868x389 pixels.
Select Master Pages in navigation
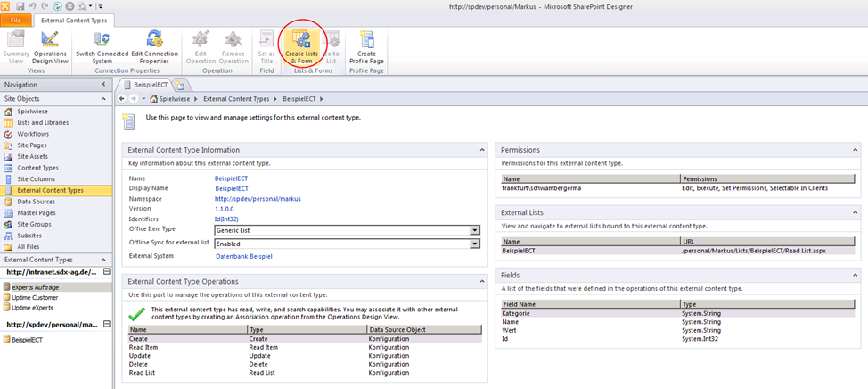click(x=37, y=212)
